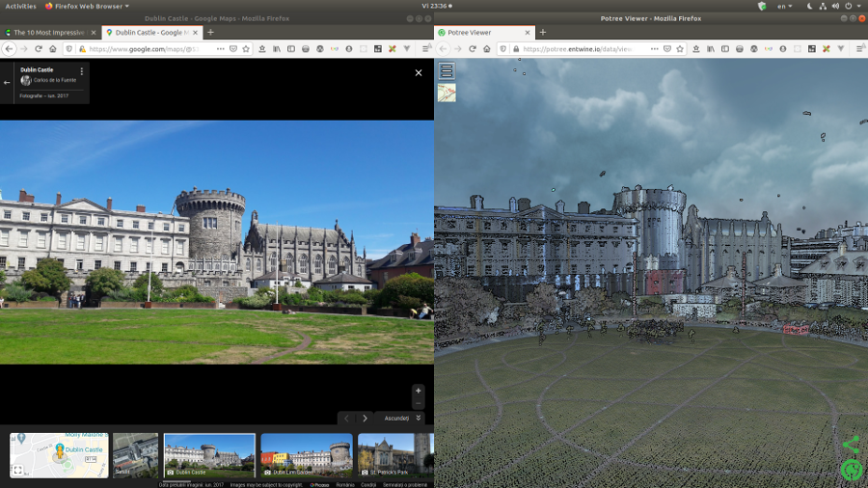Go back with the Dublin Castle panel arrow
868x488 pixels.
point(7,83)
